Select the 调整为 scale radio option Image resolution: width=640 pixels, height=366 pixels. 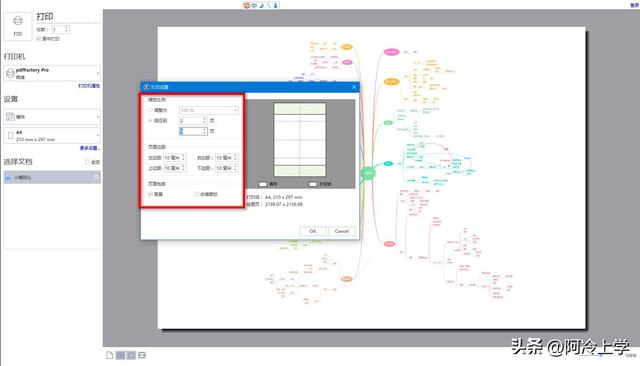[x=150, y=110]
